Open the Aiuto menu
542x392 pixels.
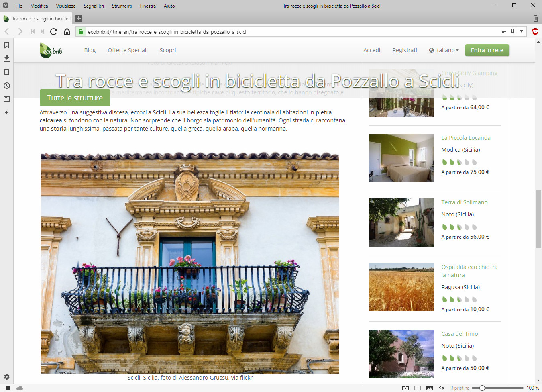pos(169,6)
